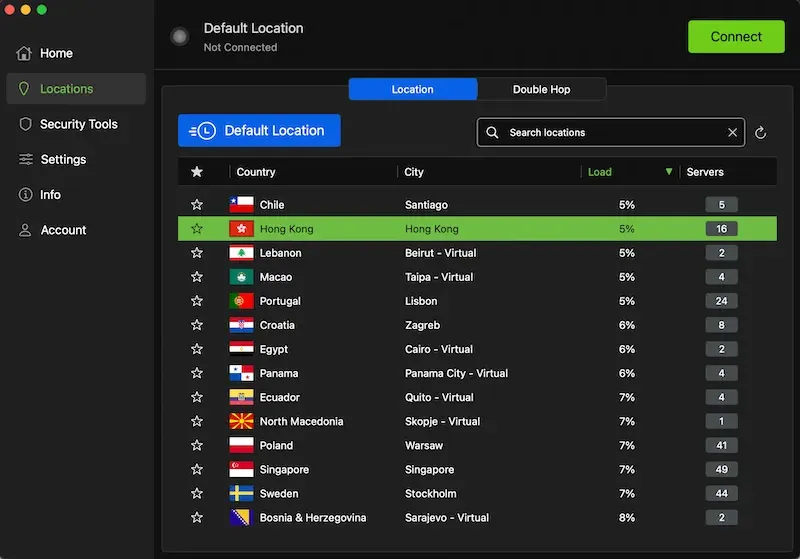Click the Ecuador flag icon
The image size is (800, 559).
click(x=241, y=397)
